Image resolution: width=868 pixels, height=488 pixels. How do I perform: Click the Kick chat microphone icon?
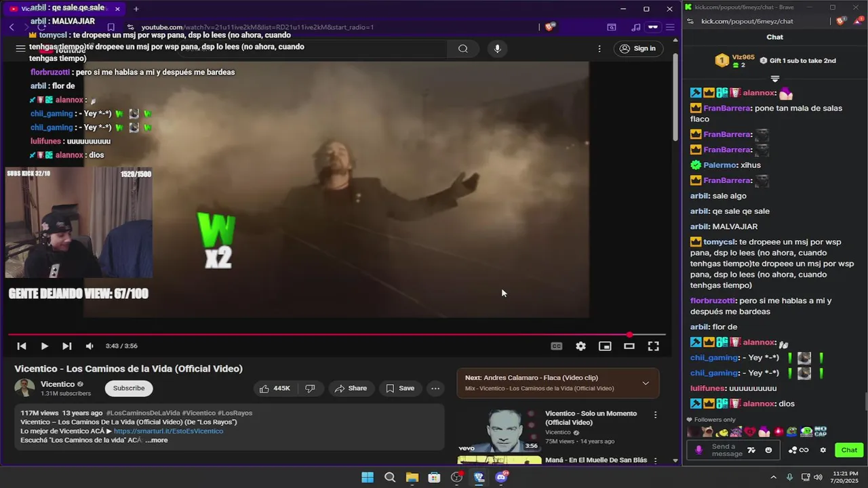pyautogui.click(x=699, y=450)
